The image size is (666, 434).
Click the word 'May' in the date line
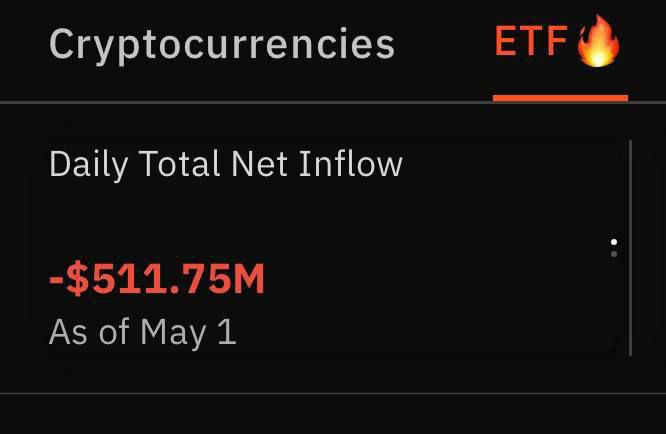[x=173, y=333]
